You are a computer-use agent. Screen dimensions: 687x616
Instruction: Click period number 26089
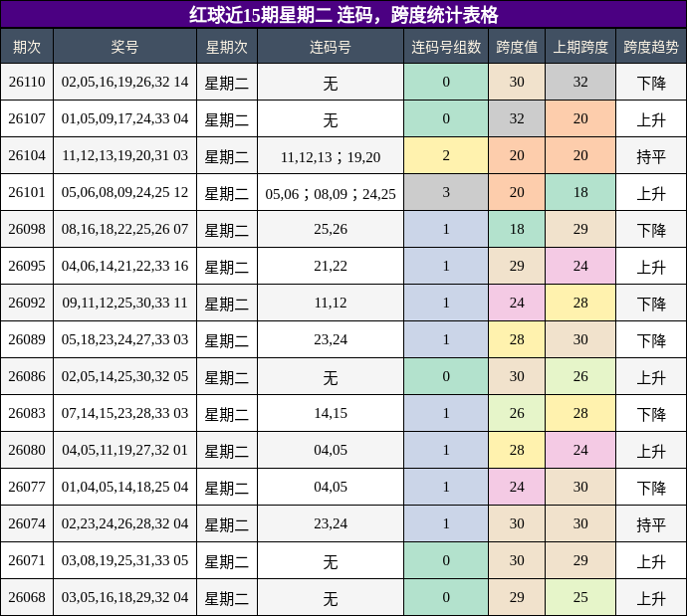pos(27,339)
